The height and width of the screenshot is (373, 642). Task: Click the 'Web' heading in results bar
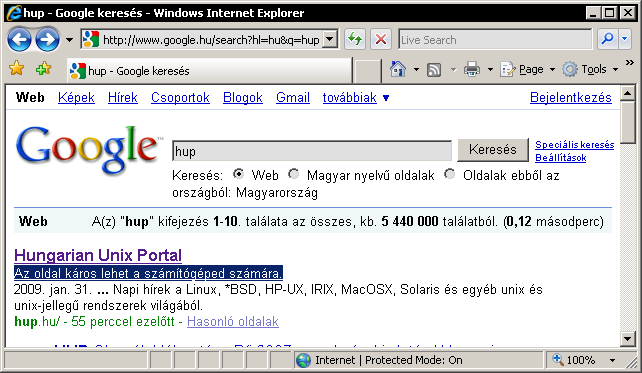coord(33,222)
